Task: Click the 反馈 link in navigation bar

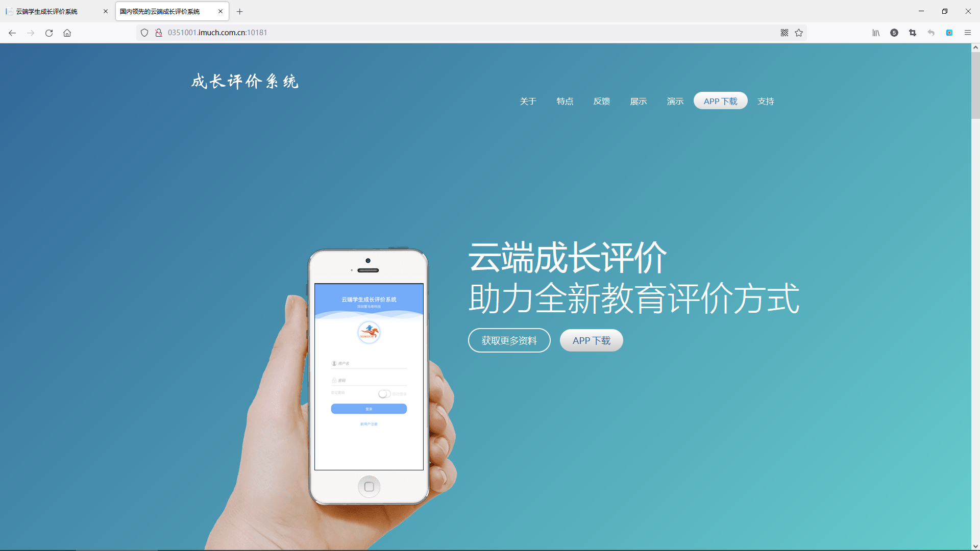Action: (x=602, y=101)
